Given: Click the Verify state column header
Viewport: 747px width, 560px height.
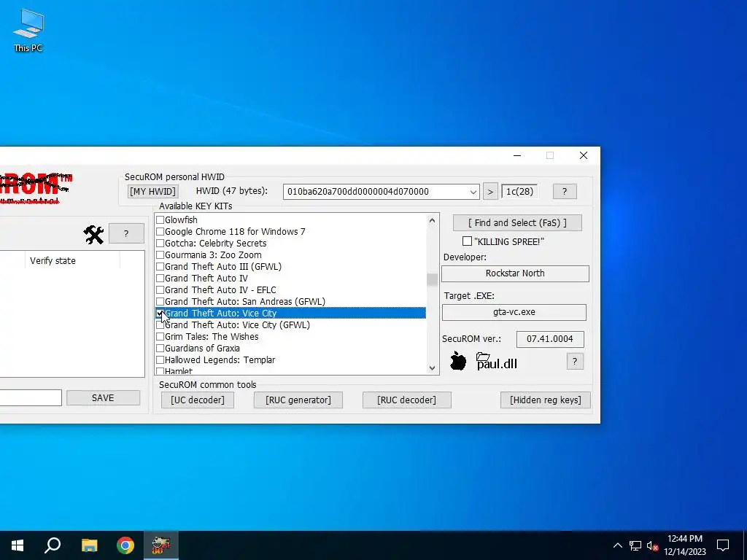Looking at the screenshot, I should pyautogui.click(x=72, y=260).
